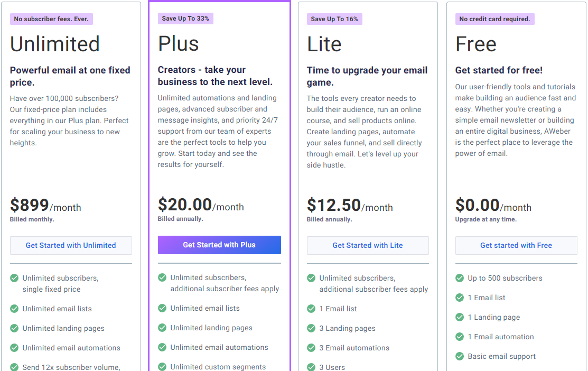Click checkmark icon next to Up to 500 subscribers
Viewport: 588px width, 371px height.
coord(460,278)
